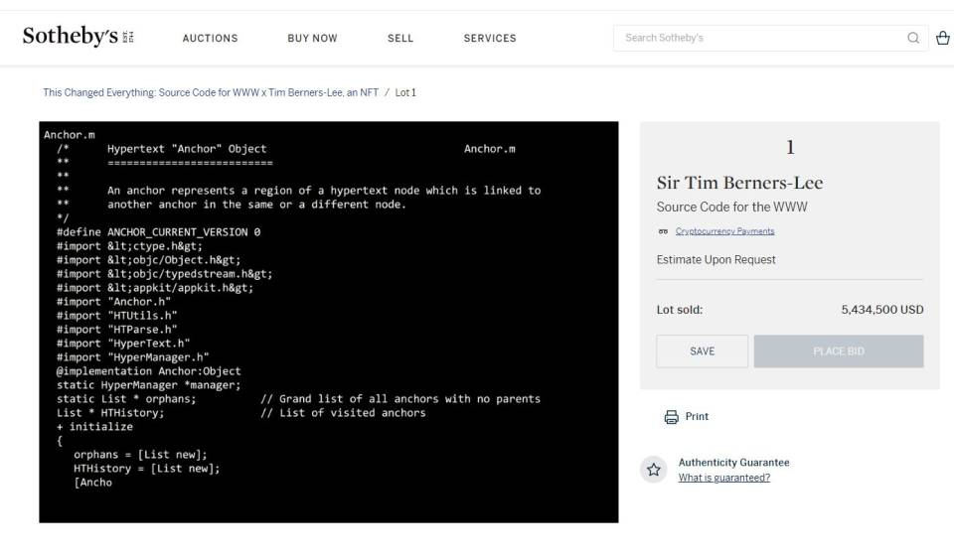Viewport: 954px width, 560px height.
Task: Open the Services menu
Action: click(x=490, y=38)
